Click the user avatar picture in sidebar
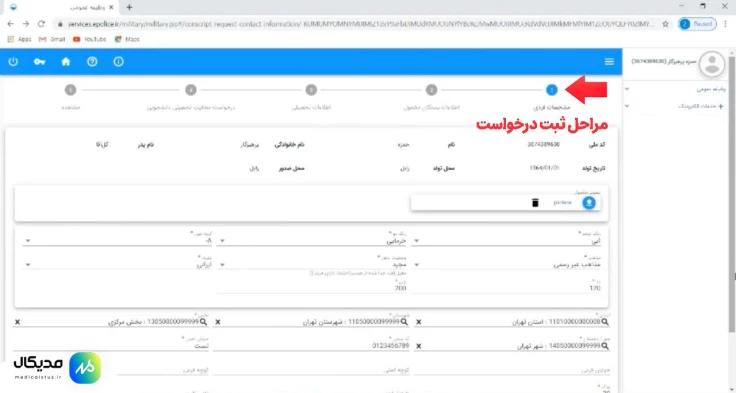The image size is (736, 393). 712,64
